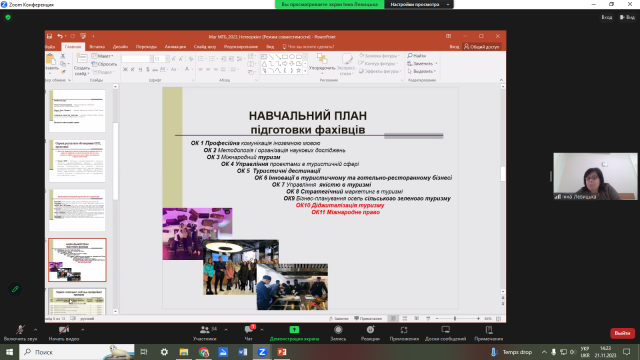Expand video options arrow beside Начать видео
This screenshot has width=640, height=360.
coord(82,329)
